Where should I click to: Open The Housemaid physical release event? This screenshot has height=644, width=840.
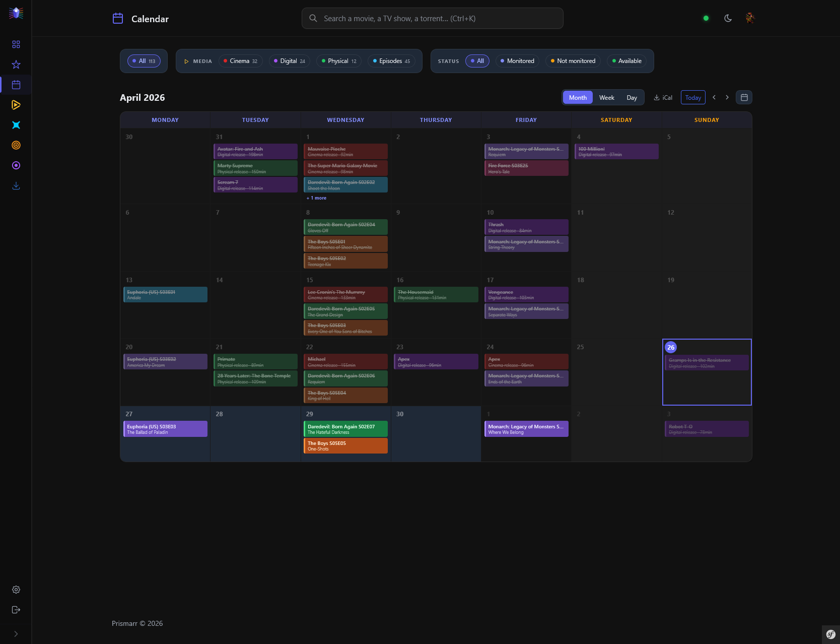click(436, 295)
